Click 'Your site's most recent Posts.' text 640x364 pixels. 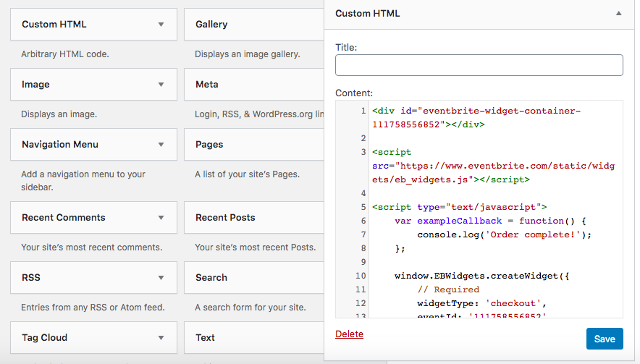click(255, 247)
